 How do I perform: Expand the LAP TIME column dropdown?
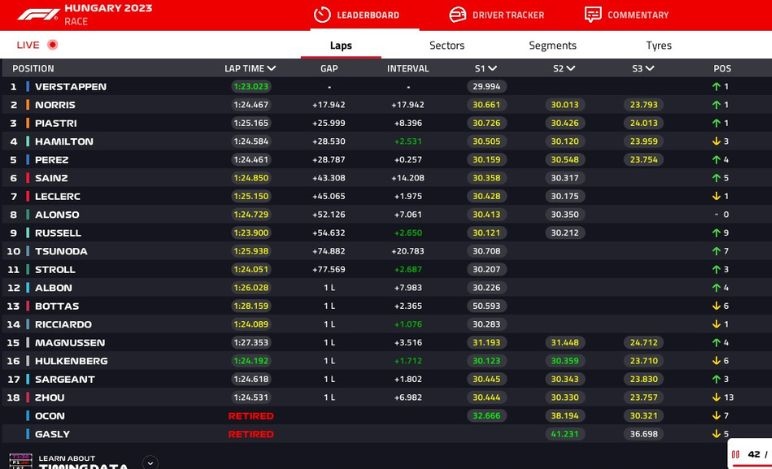coord(271,69)
